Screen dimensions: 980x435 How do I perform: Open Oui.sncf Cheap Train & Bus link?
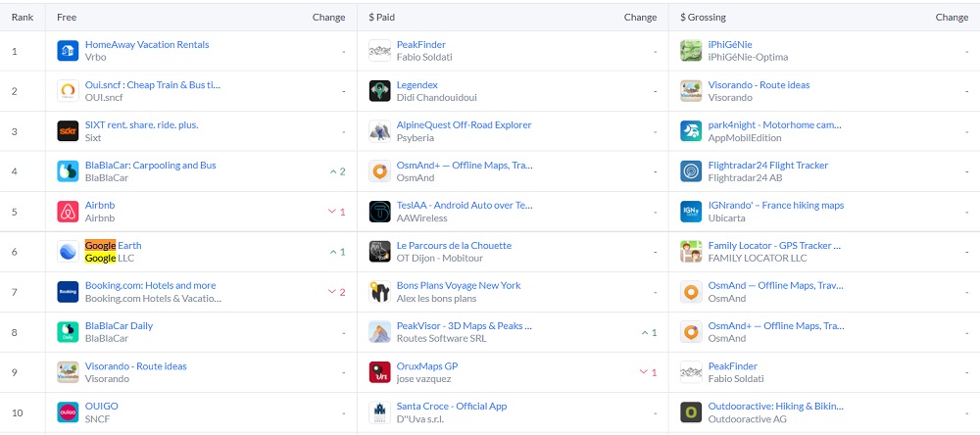tap(153, 84)
